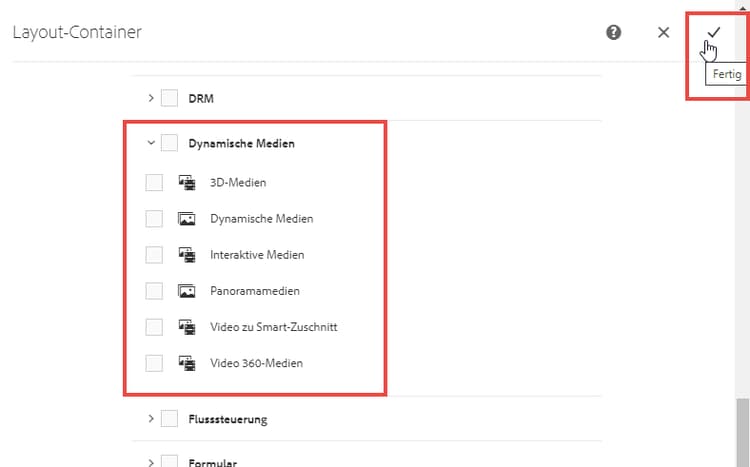Click the vertical scrollbar thumb

click(x=742, y=432)
